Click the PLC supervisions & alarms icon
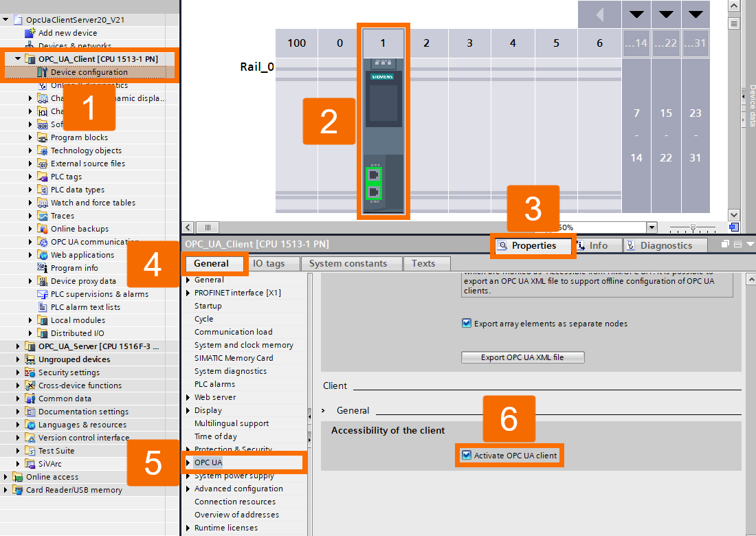 43,294
